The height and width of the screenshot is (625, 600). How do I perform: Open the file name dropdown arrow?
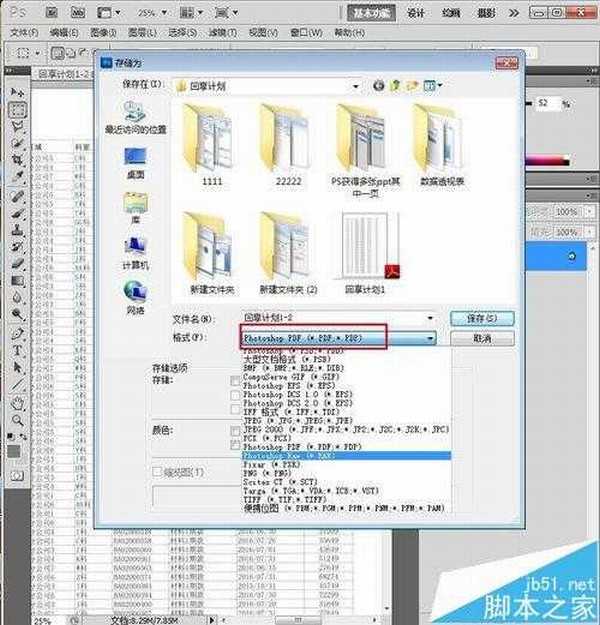(x=430, y=318)
